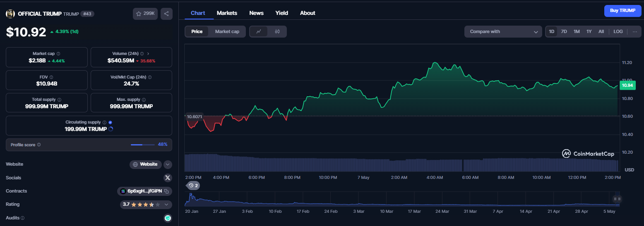Open chart more options ellipsis
The width and height of the screenshot is (644, 226).
(635, 31)
